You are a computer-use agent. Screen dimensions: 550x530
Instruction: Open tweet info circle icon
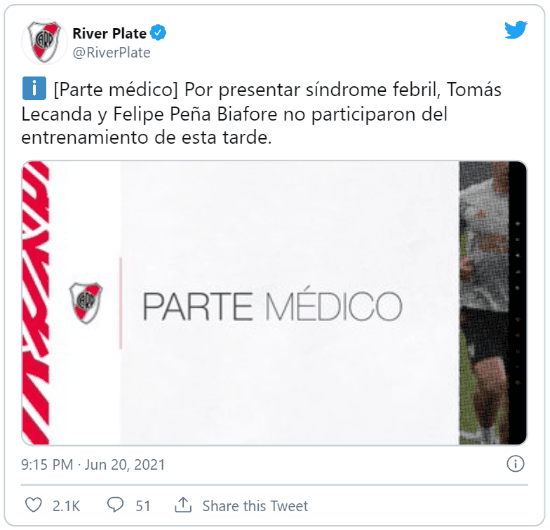point(515,464)
